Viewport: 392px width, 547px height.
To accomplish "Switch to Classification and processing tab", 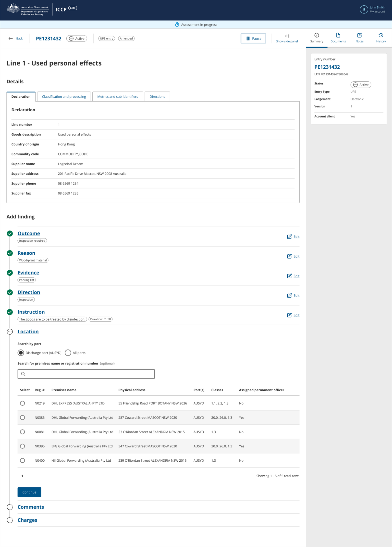I will (64, 97).
